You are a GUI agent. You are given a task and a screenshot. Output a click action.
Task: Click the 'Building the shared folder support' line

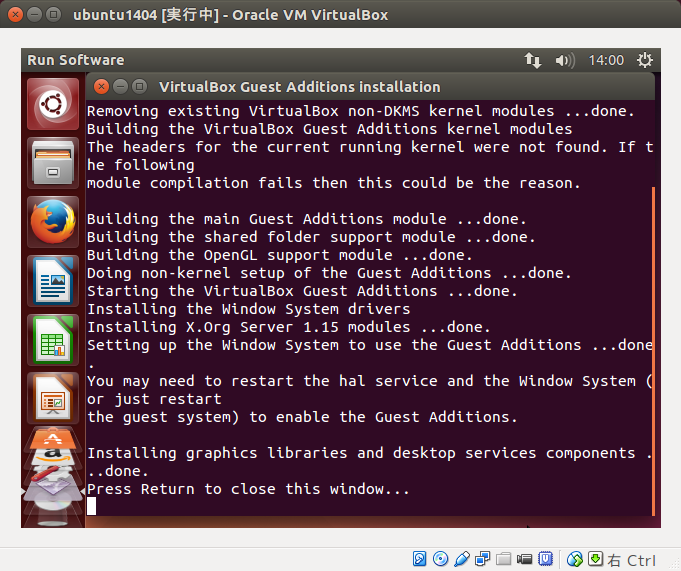click(311, 237)
